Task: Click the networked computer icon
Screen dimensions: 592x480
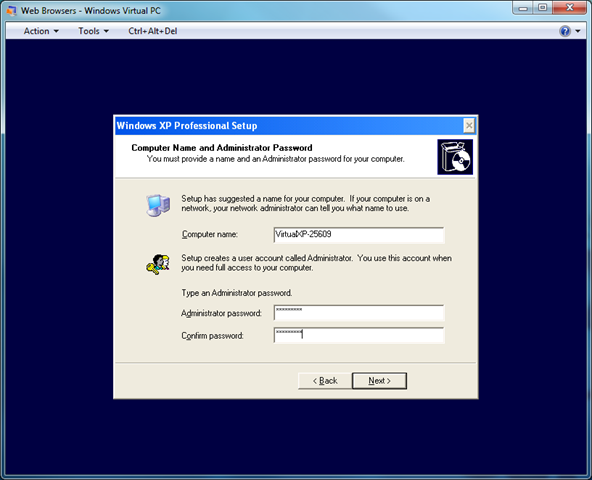Action: [158, 205]
